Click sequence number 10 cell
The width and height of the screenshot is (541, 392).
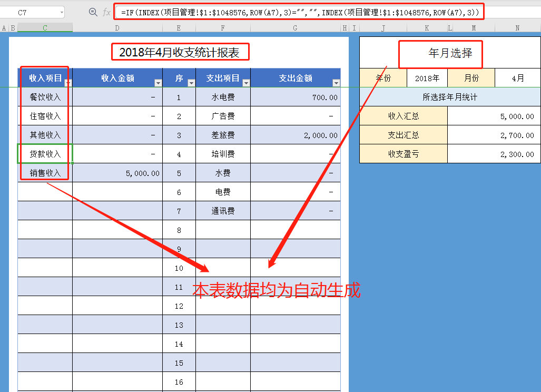(179, 268)
